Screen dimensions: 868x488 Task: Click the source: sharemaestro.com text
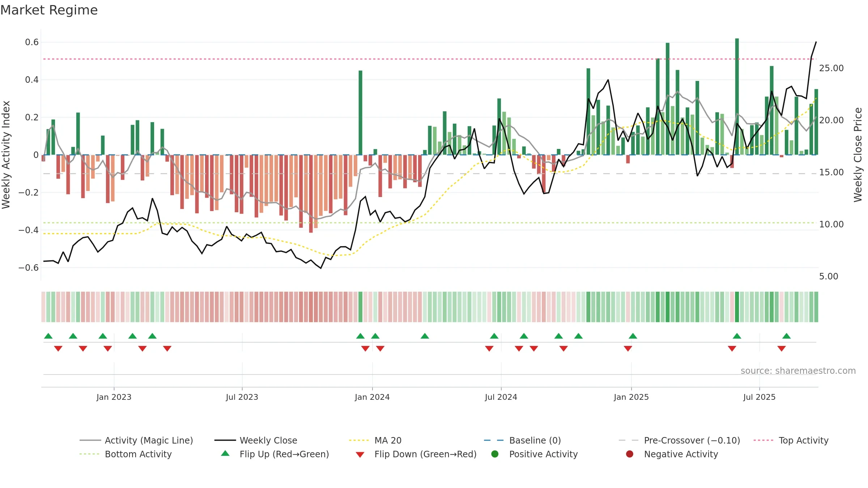pyautogui.click(x=798, y=371)
